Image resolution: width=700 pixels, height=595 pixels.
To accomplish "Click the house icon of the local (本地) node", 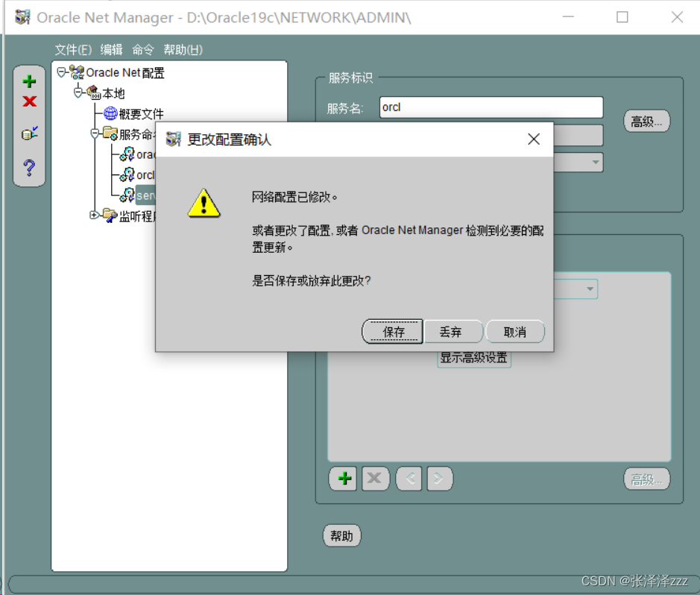I will [x=93, y=93].
